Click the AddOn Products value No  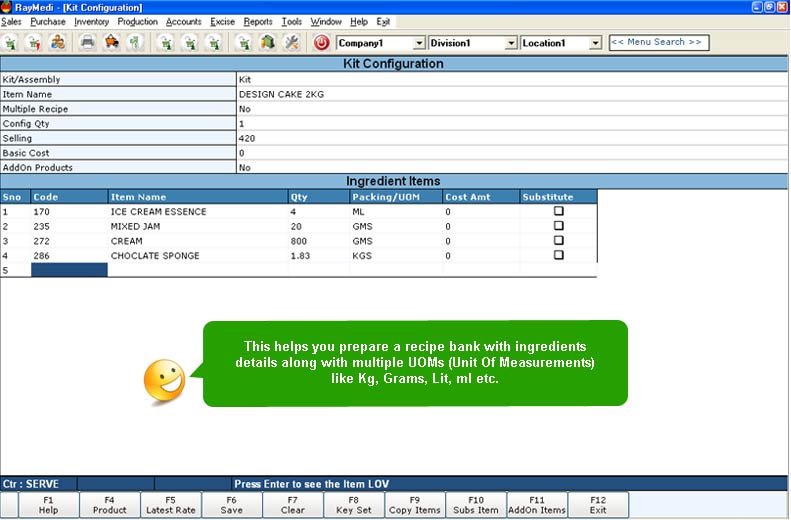(245, 167)
